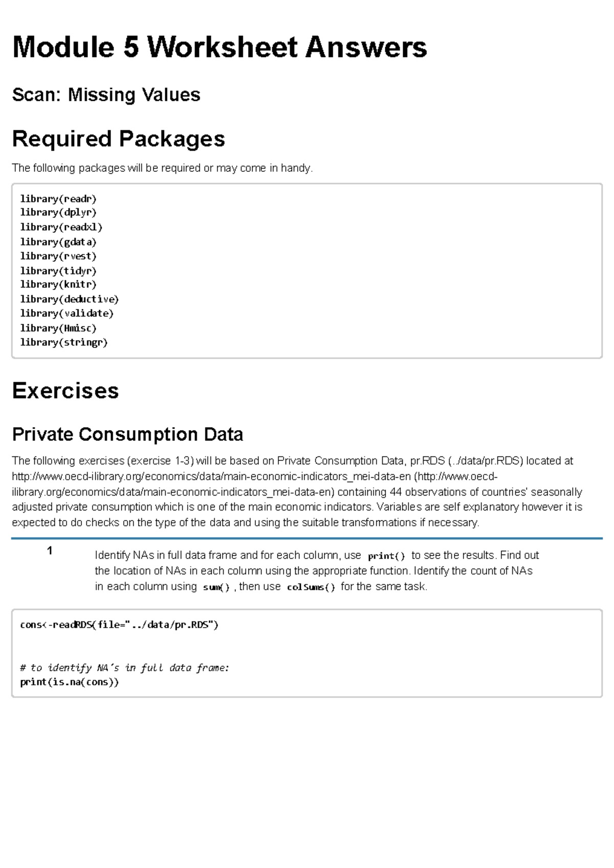Click the cons<-readRDS code line

pyautogui.click(x=119, y=625)
